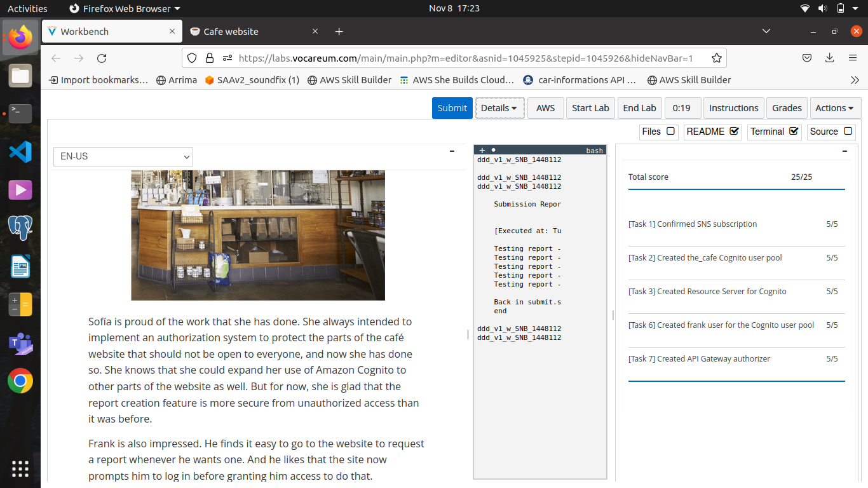
Task: Open Google Chrome from the dock
Action: (20, 381)
